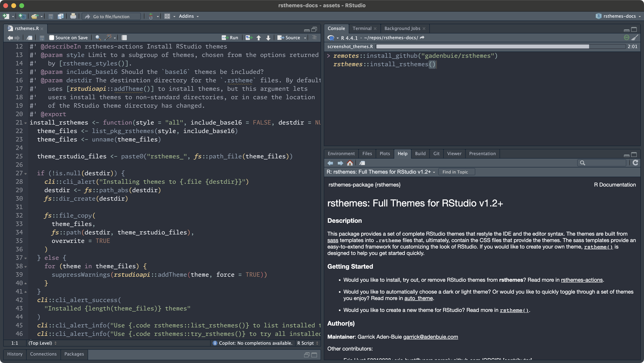The image size is (644, 363).
Task: Open the Addins dropdown menu
Action: point(188,16)
